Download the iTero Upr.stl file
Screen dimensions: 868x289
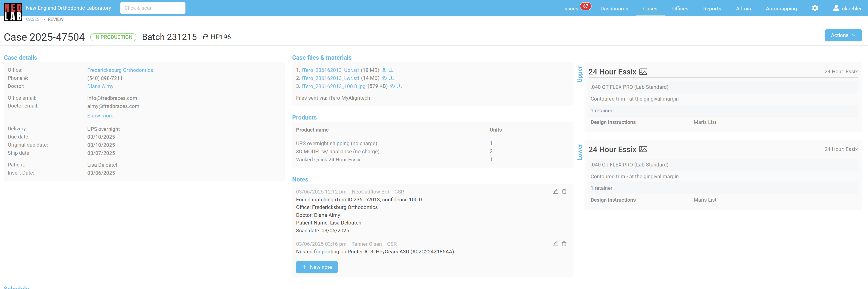(391, 70)
